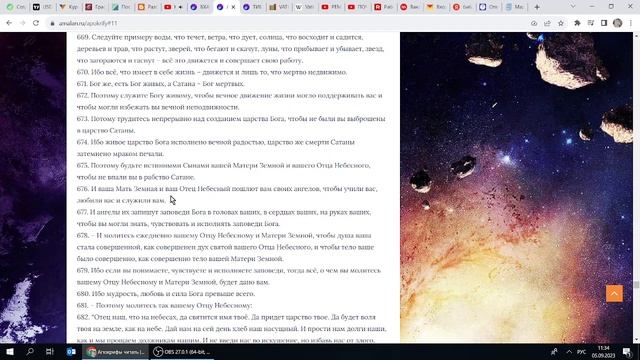Image resolution: width=640 pixels, height=360 pixels.
Task: Open the Windows notification center
Action: click(x=627, y=351)
